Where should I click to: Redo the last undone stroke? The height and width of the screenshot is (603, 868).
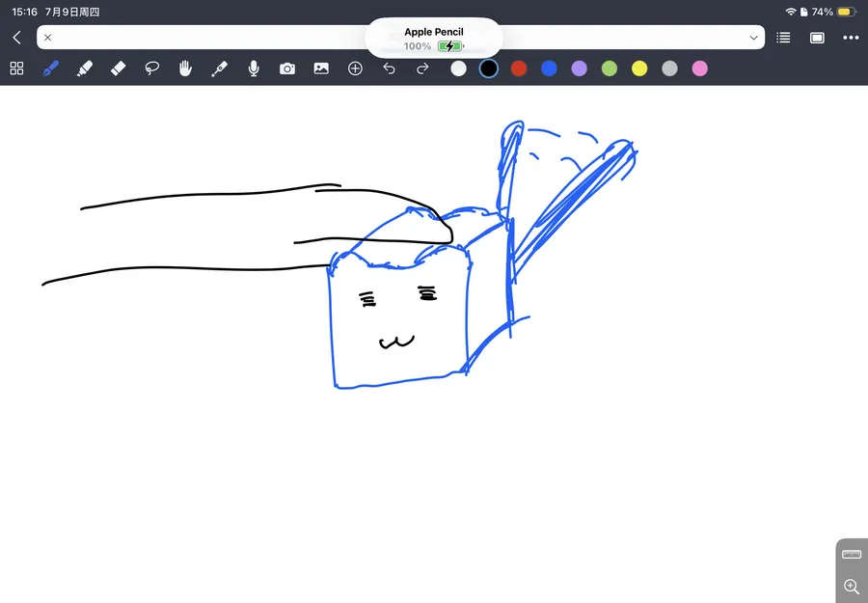click(x=422, y=69)
